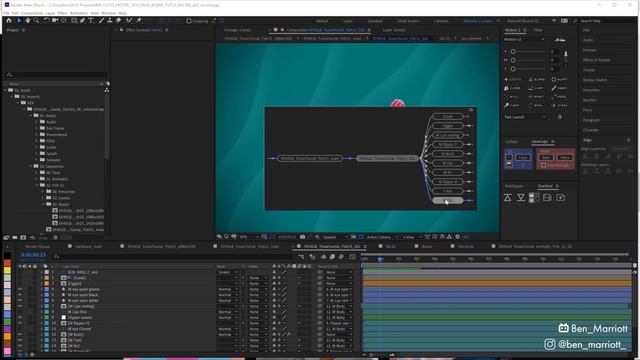Open the File menu

[6, 13]
